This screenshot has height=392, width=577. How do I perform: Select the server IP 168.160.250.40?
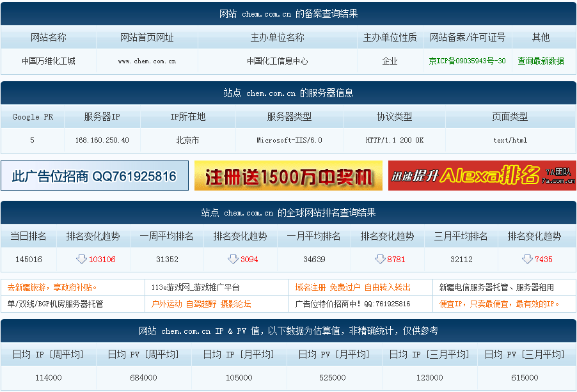click(x=102, y=140)
